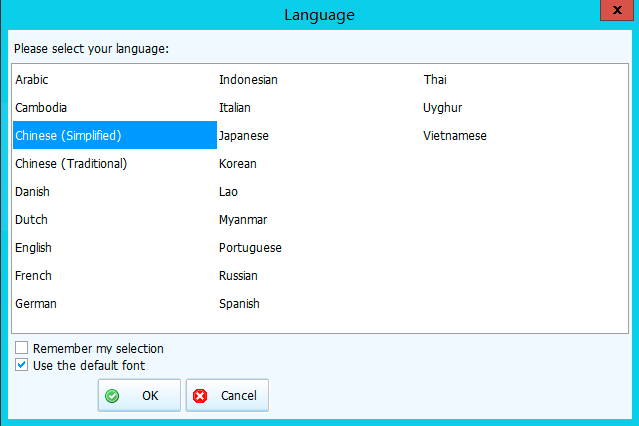Pick Japanese in the language list
The height and width of the screenshot is (426, 639).
pos(244,135)
